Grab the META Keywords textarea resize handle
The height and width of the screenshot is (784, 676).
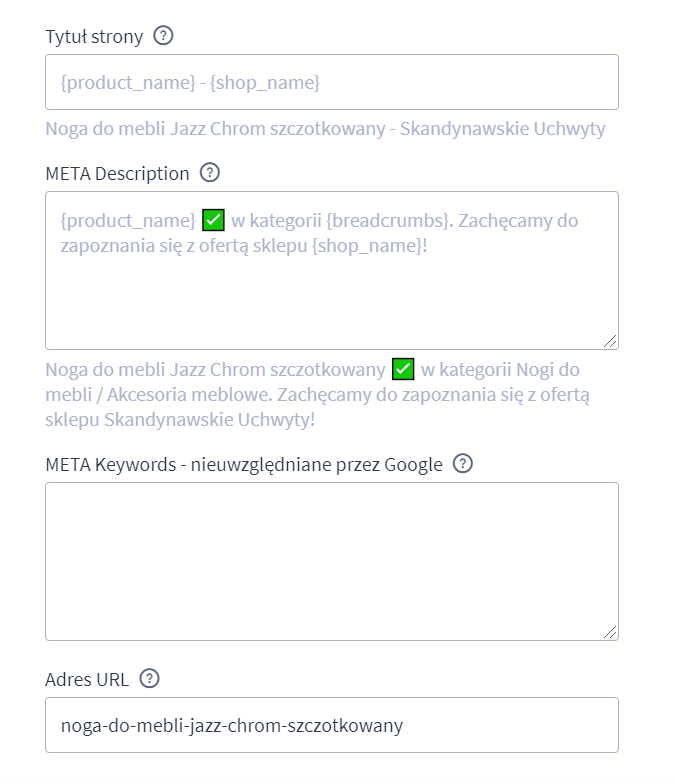(610, 632)
